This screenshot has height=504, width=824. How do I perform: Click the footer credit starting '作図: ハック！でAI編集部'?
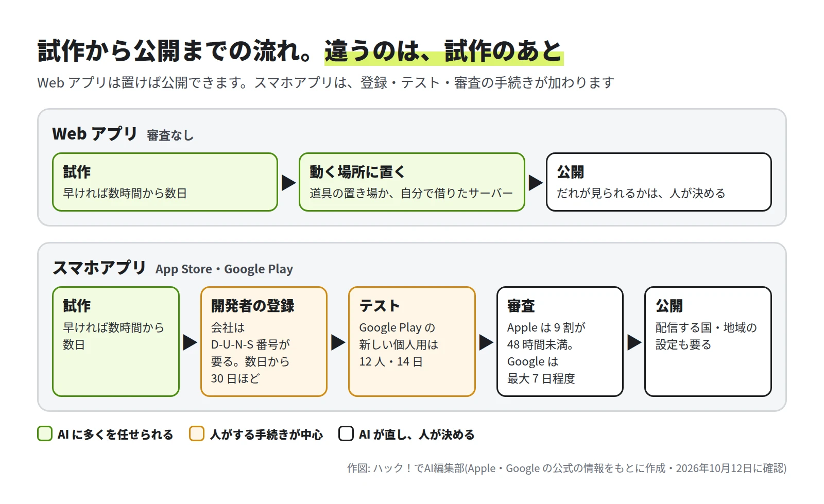pyautogui.click(x=566, y=468)
